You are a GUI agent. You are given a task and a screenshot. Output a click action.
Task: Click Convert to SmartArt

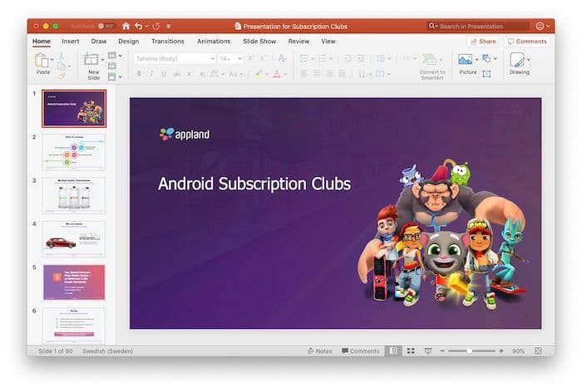pos(432,66)
